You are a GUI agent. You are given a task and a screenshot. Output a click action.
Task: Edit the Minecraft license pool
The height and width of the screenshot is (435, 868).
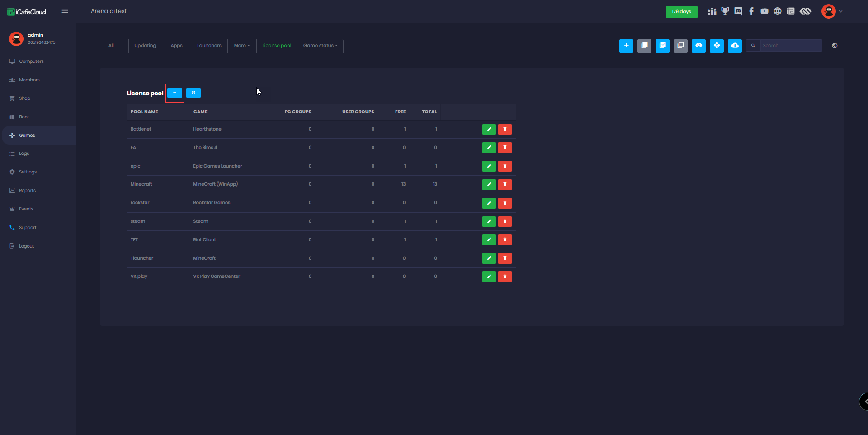click(x=489, y=184)
